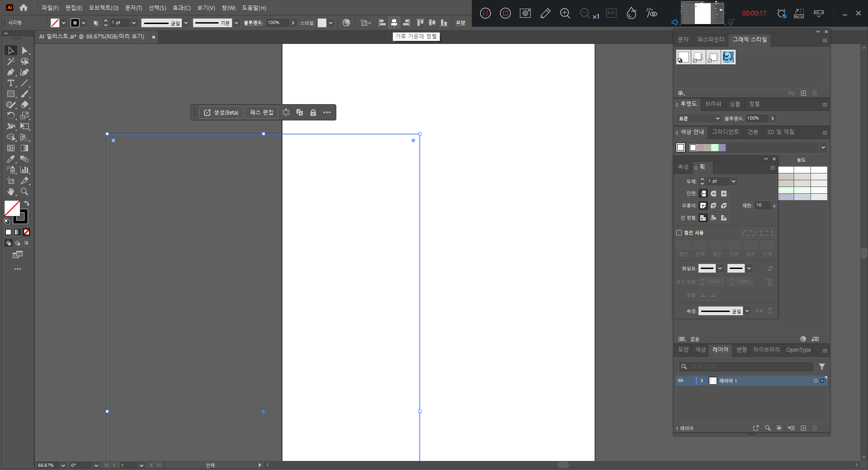Click horizontal align center icon
This screenshot has width=868, height=470.
click(x=394, y=23)
